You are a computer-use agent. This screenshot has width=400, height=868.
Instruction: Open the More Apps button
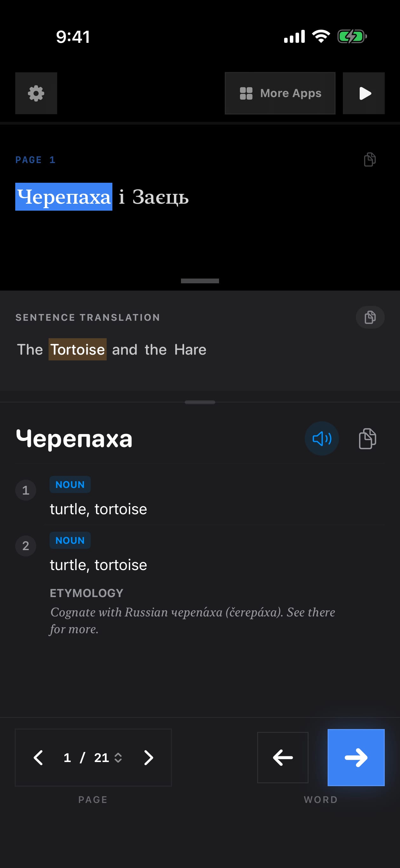click(280, 93)
